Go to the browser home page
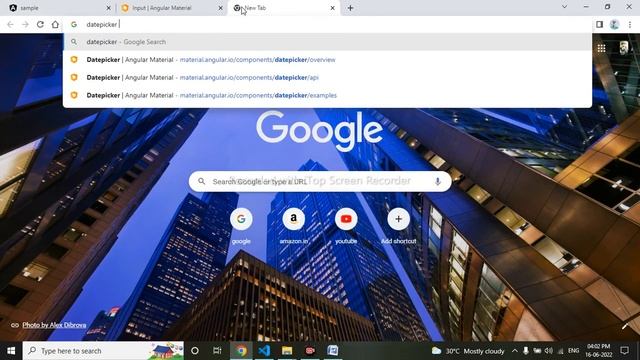The width and height of the screenshot is (640, 360). coord(55,24)
